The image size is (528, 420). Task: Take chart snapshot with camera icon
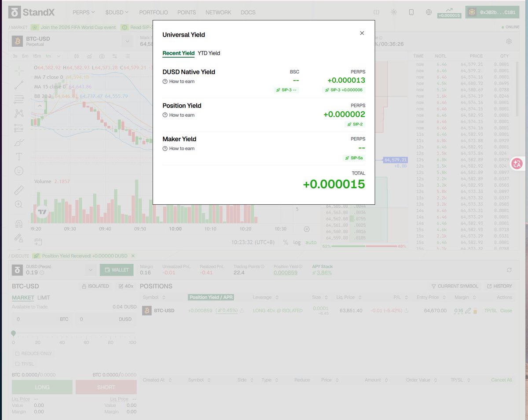coord(102,56)
